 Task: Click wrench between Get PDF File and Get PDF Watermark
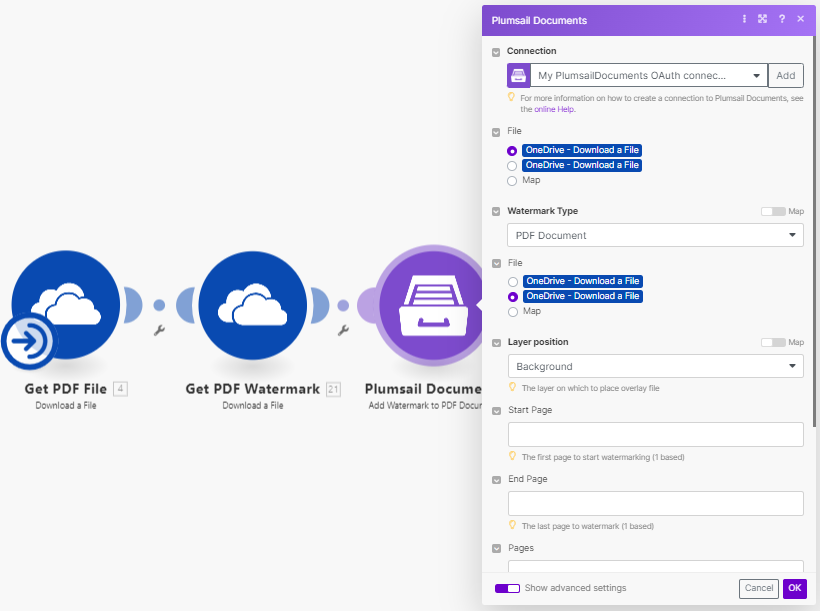pos(159,330)
